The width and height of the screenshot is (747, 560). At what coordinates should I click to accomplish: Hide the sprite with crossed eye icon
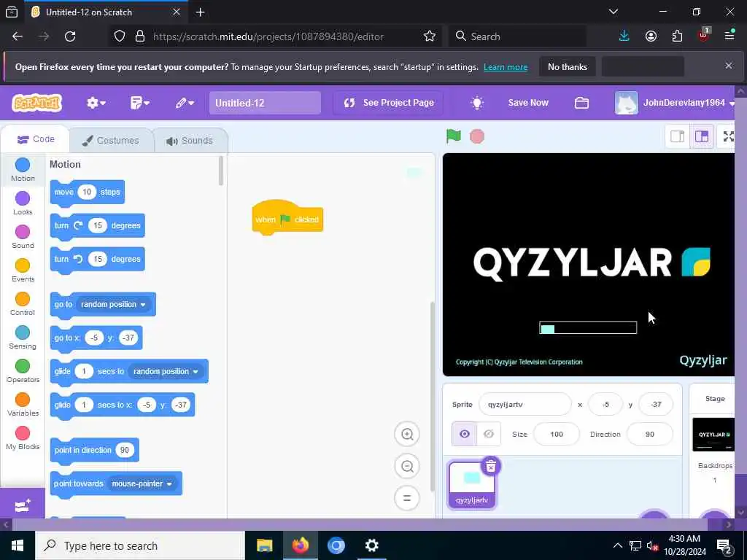[489, 434]
